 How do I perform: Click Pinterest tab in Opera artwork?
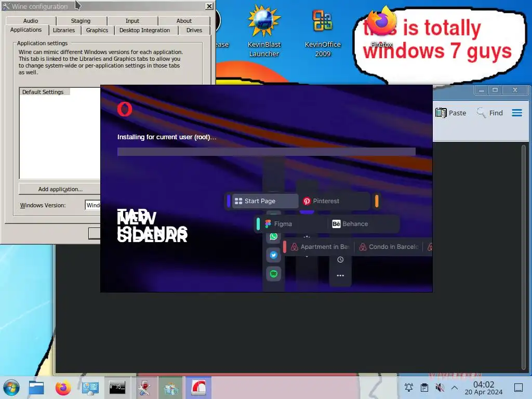(x=334, y=201)
